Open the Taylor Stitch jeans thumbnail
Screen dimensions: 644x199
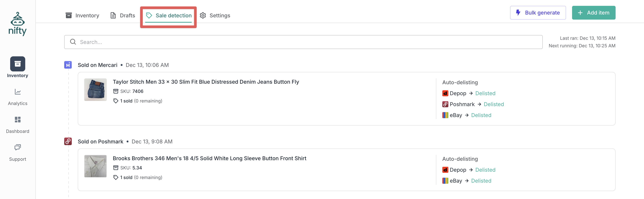95,90
